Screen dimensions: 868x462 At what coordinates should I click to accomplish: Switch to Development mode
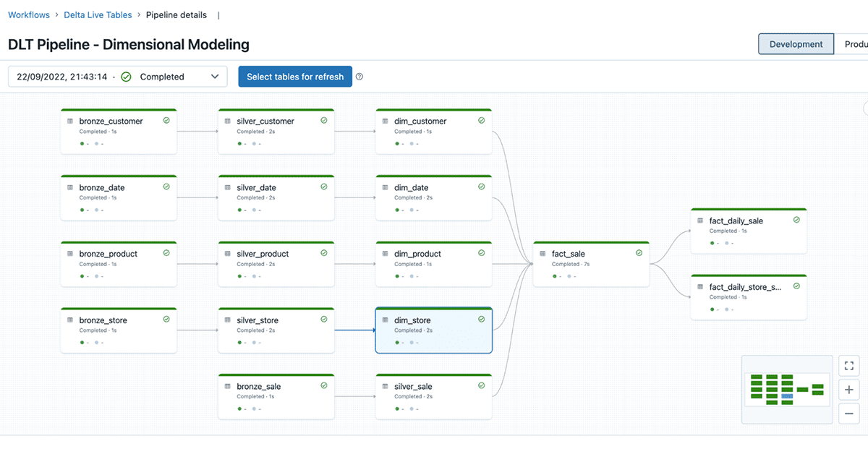click(x=796, y=44)
